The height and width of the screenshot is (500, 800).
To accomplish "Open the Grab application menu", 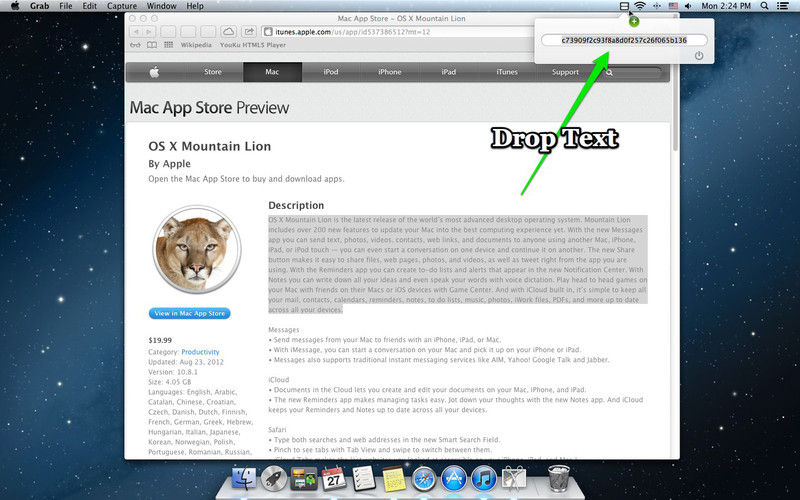I will (39, 6).
